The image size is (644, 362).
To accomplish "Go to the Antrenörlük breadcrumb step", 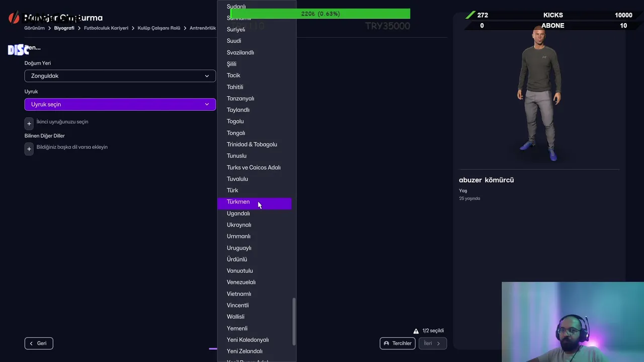I will (x=203, y=28).
